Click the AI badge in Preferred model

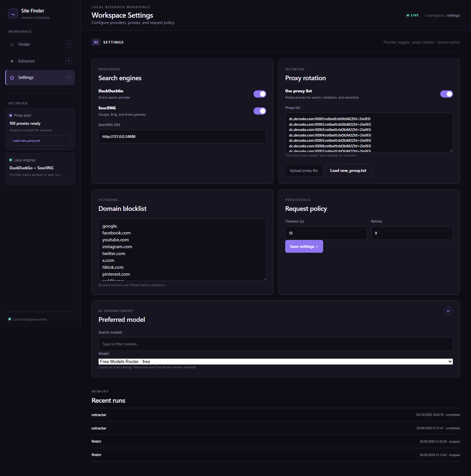click(448, 311)
